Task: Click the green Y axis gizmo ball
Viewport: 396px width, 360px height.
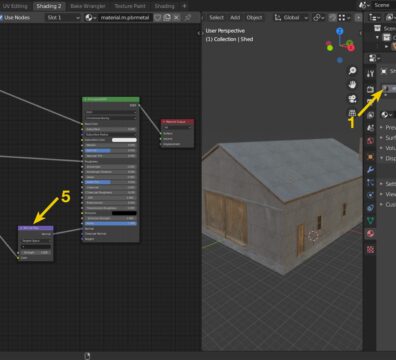Action: coord(330,48)
